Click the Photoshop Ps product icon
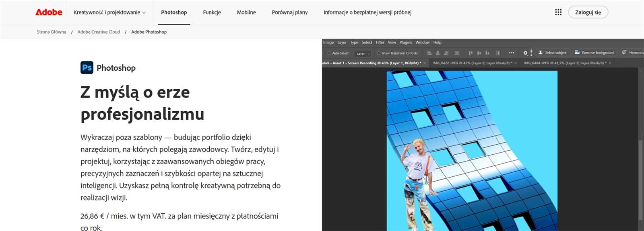Image resolution: width=644 pixels, height=231 pixels. [87, 67]
